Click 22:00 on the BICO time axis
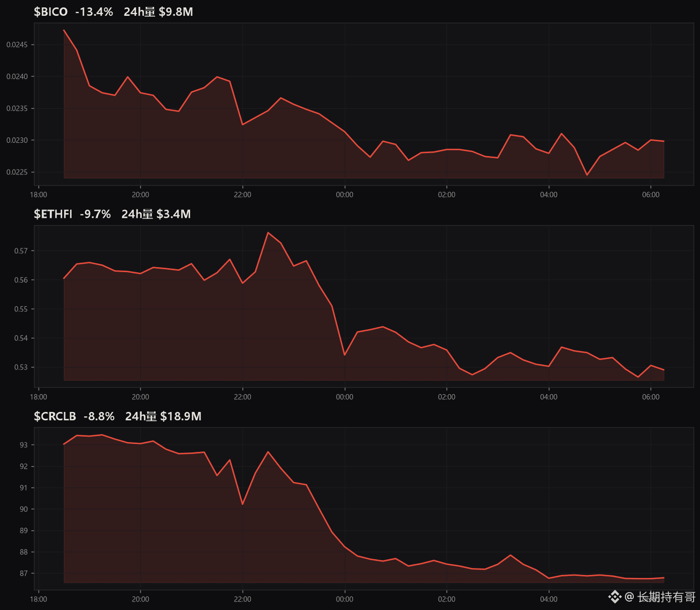Viewport: 700px width, 610px height. [x=243, y=195]
